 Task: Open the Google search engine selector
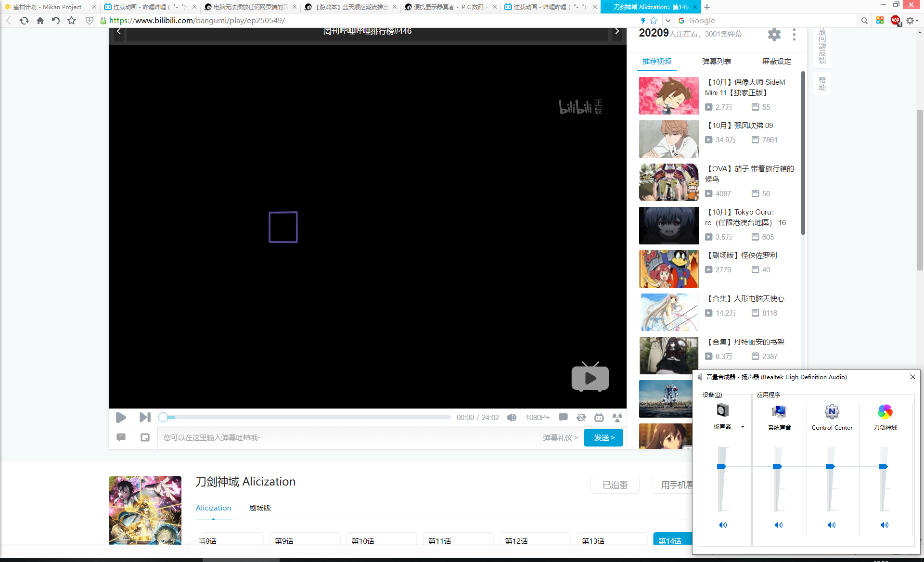[x=681, y=20]
